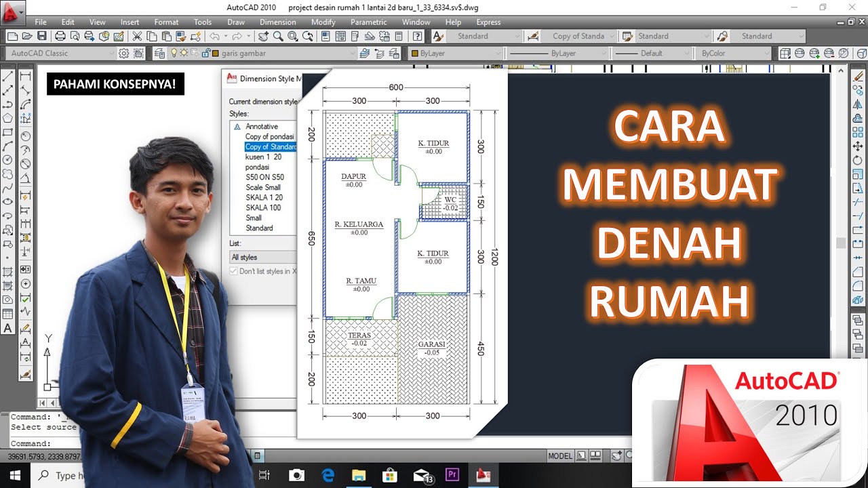Click the Save diskette icon

[42, 36]
